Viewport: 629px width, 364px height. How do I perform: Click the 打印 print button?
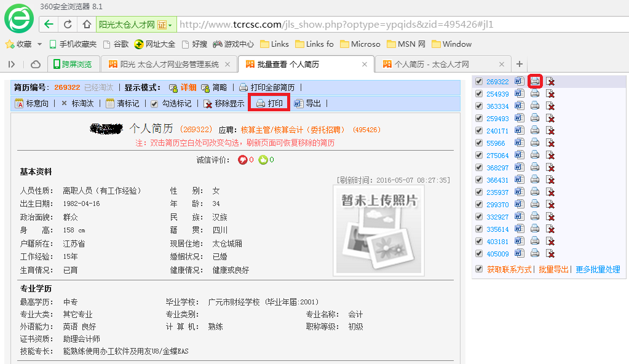coord(269,103)
